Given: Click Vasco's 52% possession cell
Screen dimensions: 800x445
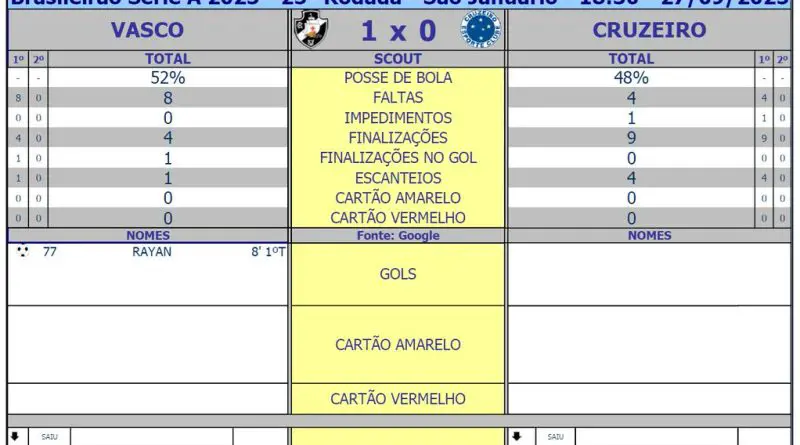Looking at the screenshot, I should coord(168,78).
